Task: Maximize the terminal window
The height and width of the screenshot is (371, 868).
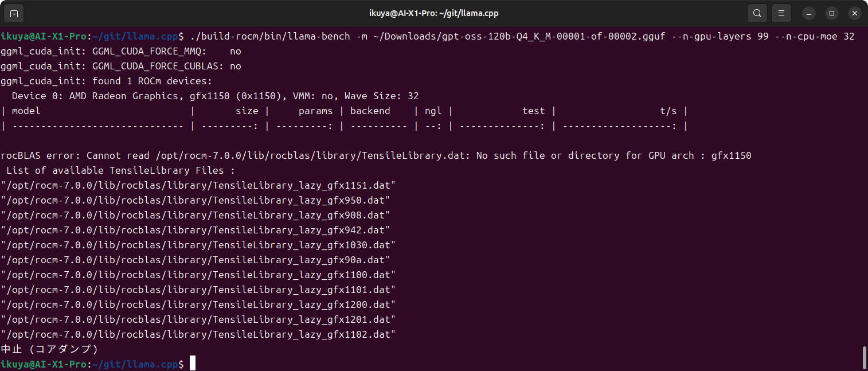Action: (x=831, y=13)
